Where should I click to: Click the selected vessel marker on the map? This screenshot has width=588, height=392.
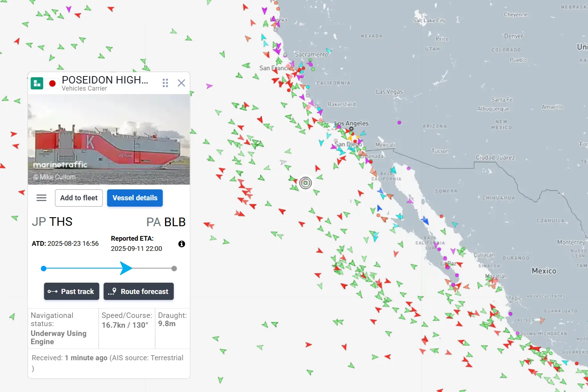click(305, 183)
